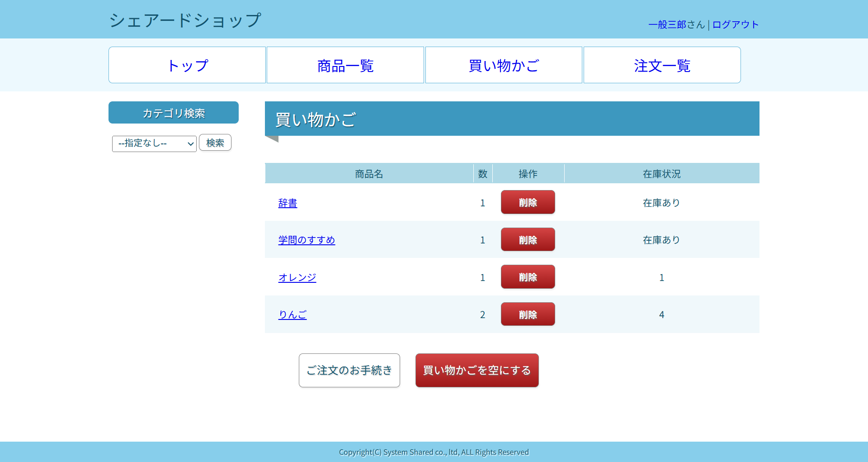The height and width of the screenshot is (462, 868).
Task: Delete オレンジ from the shopping cart
Action: pyautogui.click(x=528, y=276)
